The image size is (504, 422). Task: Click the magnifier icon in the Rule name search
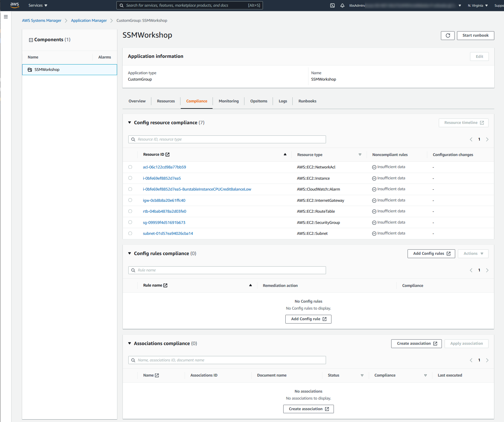[133, 270]
